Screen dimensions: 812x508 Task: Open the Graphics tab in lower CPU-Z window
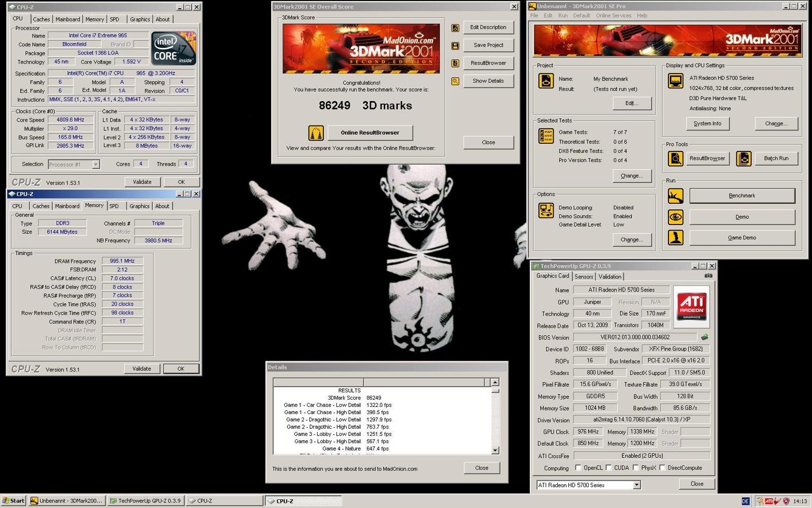140,206
